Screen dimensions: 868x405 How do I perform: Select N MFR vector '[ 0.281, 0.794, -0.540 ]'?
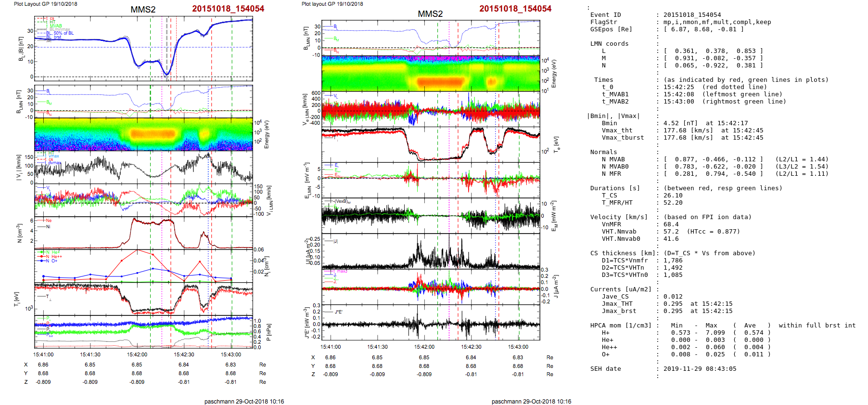pyautogui.click(x=713, y=174)
